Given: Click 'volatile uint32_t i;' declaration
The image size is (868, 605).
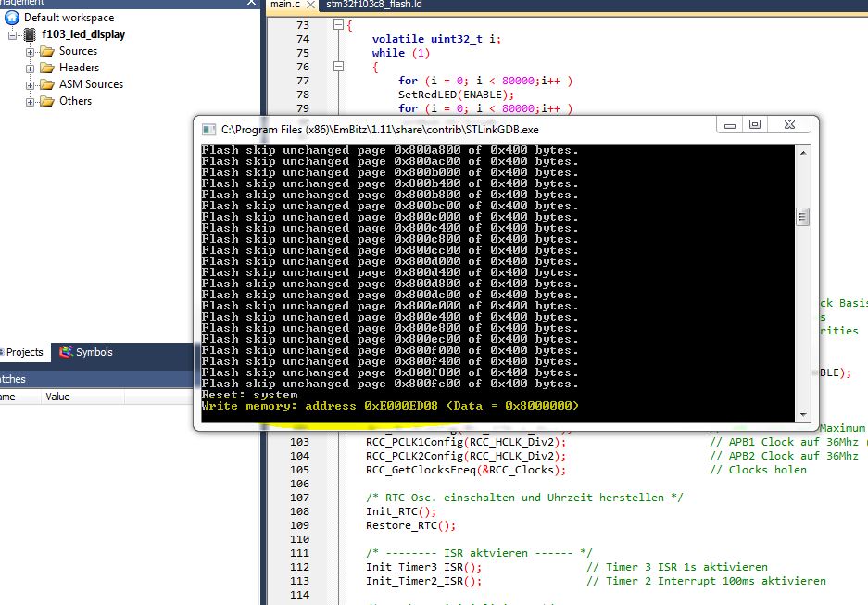Looking at the screenshot, I should tap(436, 39).
